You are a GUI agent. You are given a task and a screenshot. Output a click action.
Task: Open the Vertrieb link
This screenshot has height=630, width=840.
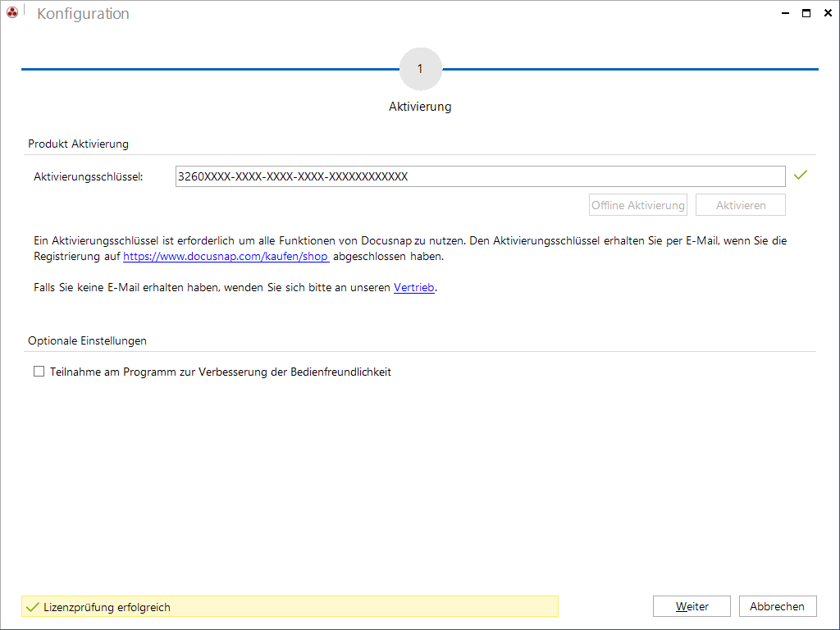(414, 288)
